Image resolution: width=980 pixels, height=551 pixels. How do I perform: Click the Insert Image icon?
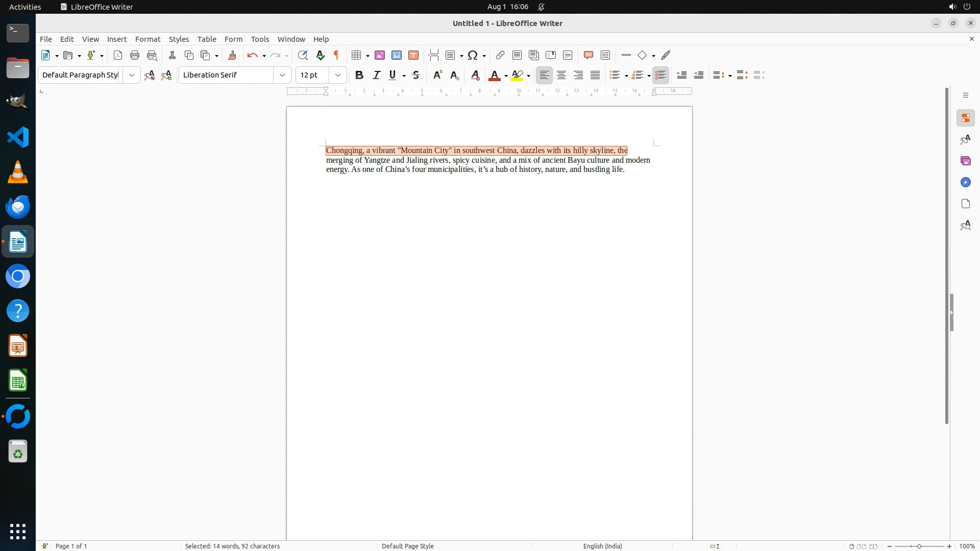[380, 55]
